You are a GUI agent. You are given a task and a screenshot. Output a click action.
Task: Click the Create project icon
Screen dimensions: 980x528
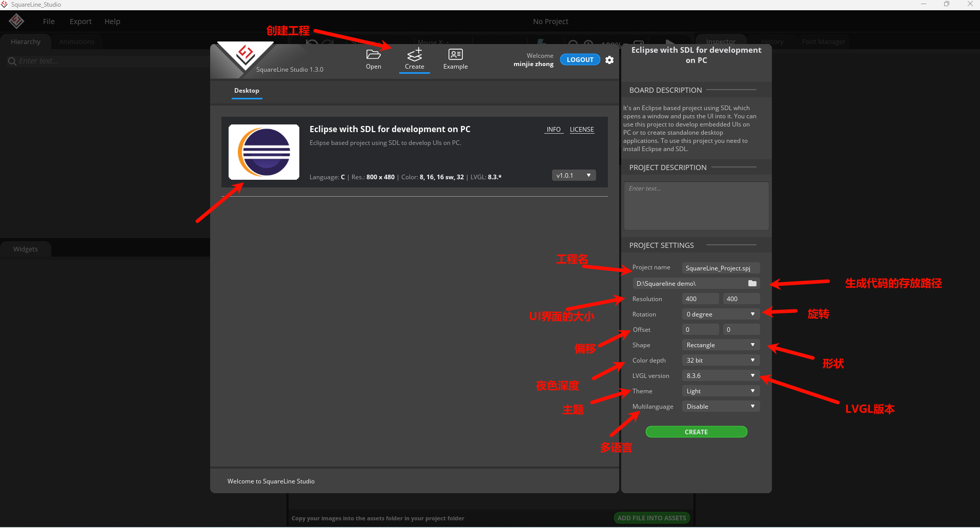pyautogui.click(x=414, y=55)
